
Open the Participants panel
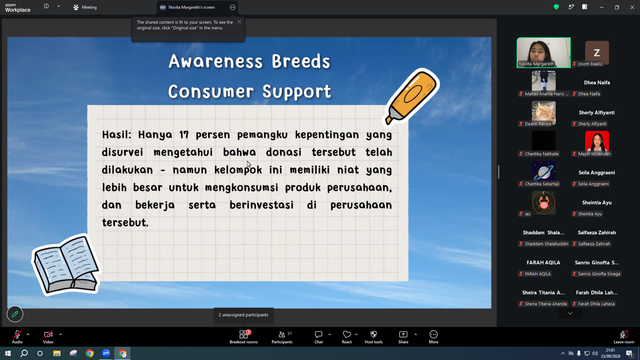tap(282, 337)
